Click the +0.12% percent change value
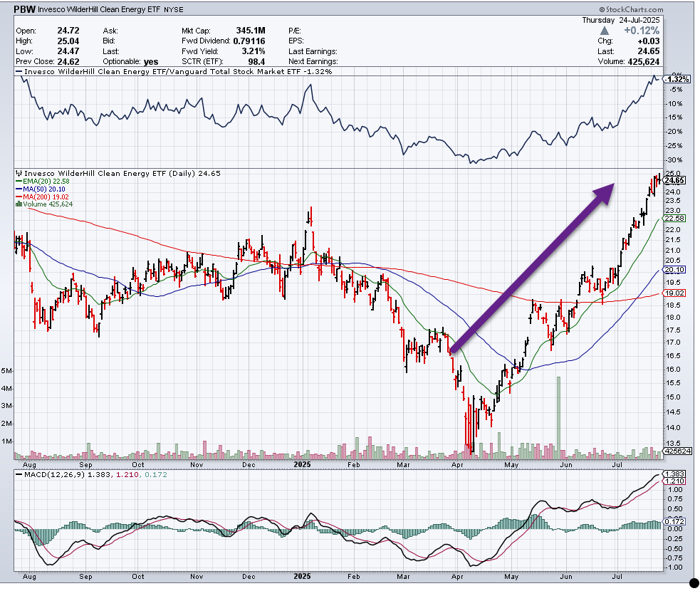This screenshot has height=591, width=700. [x=642, y=31]
